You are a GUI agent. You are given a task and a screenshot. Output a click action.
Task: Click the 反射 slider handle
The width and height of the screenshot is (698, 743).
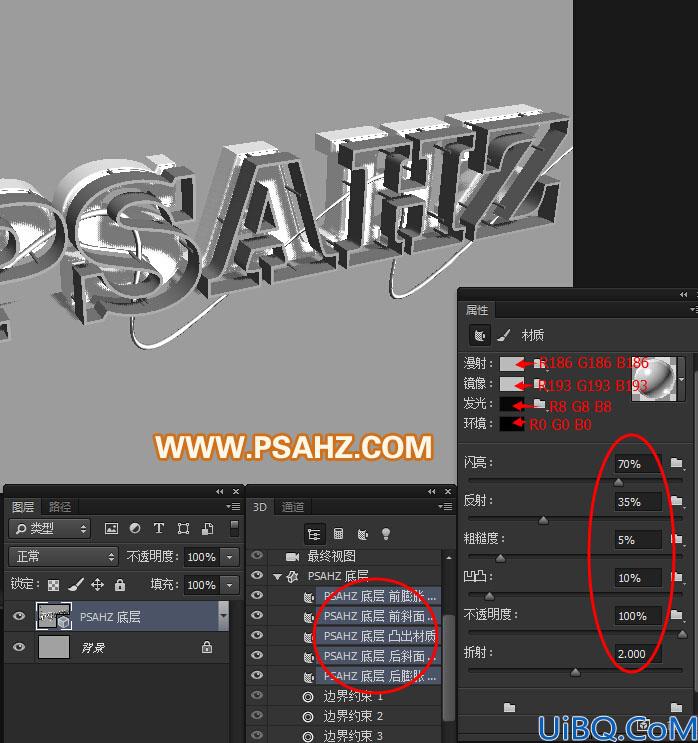coord(544,521)
